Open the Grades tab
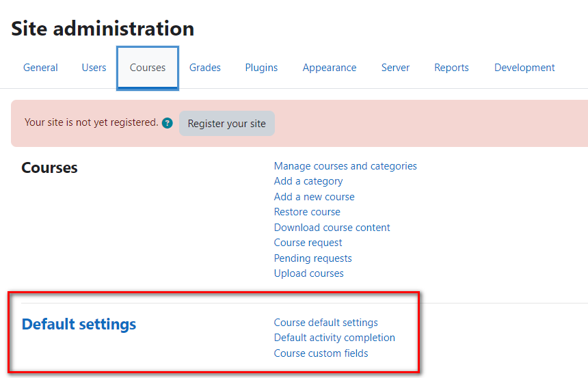The height and width of the screenshot is (378, 588). [204, 68]
